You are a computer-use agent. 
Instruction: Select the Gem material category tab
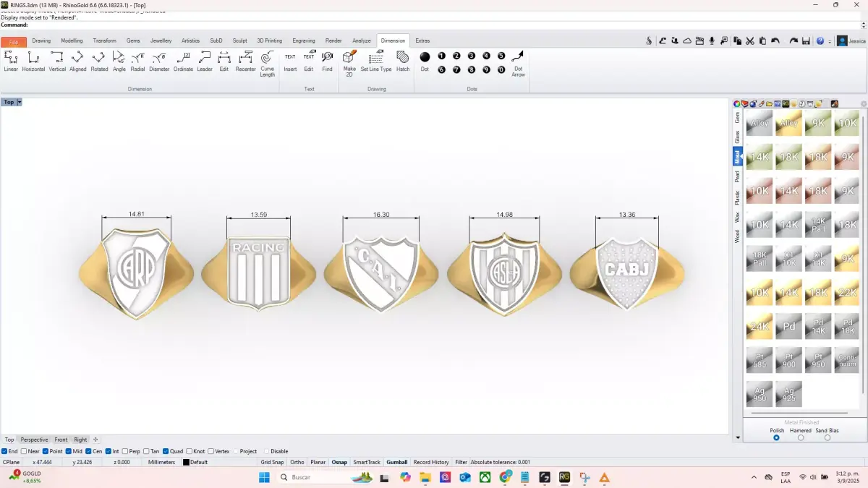(738, 117)
